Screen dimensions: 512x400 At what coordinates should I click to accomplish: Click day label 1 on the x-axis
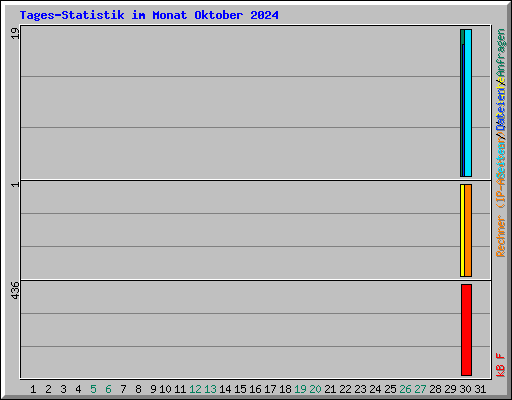coord(33,389)
